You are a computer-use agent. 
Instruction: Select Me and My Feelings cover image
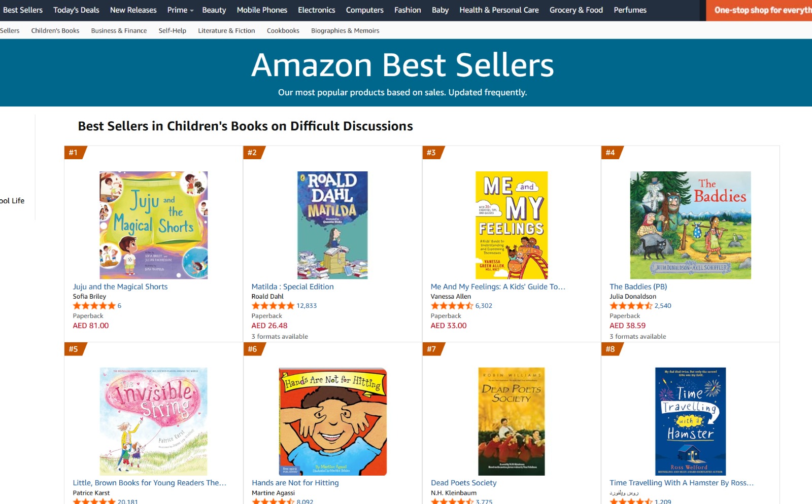point(511,225)
